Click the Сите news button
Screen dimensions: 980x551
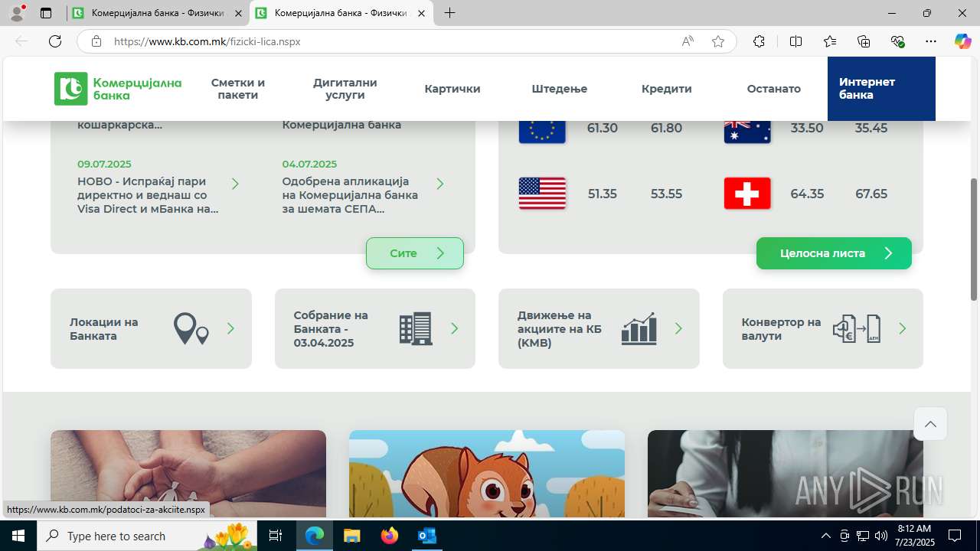(415, 253)
